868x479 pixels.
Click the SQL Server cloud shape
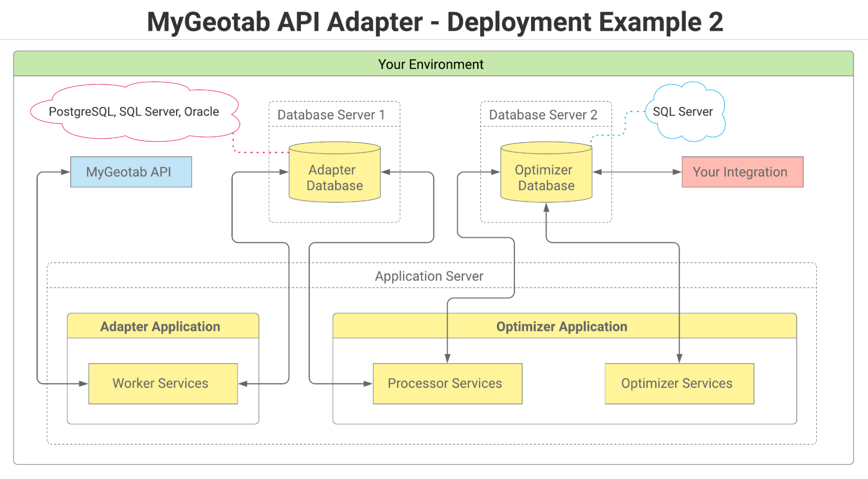pos(684,112)
